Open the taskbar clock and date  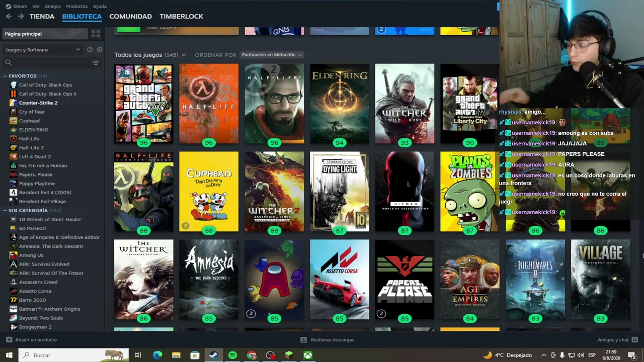(612, 355)
